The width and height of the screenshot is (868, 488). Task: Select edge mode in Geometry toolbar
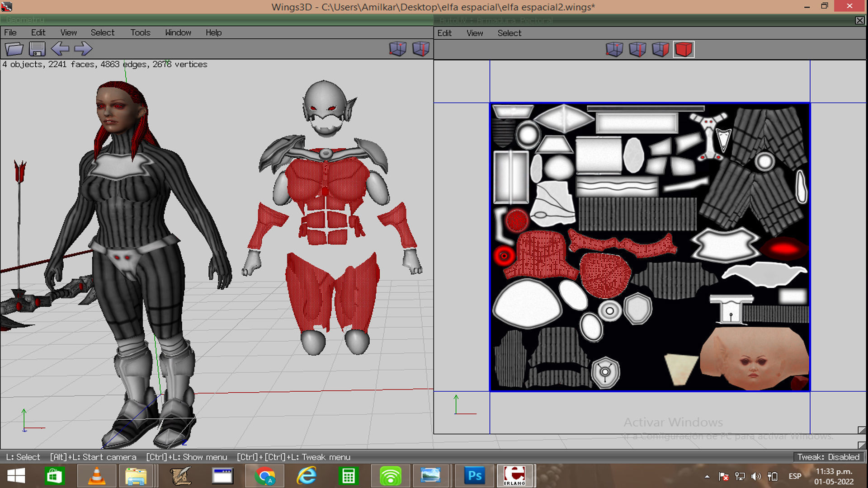(421, 49)
